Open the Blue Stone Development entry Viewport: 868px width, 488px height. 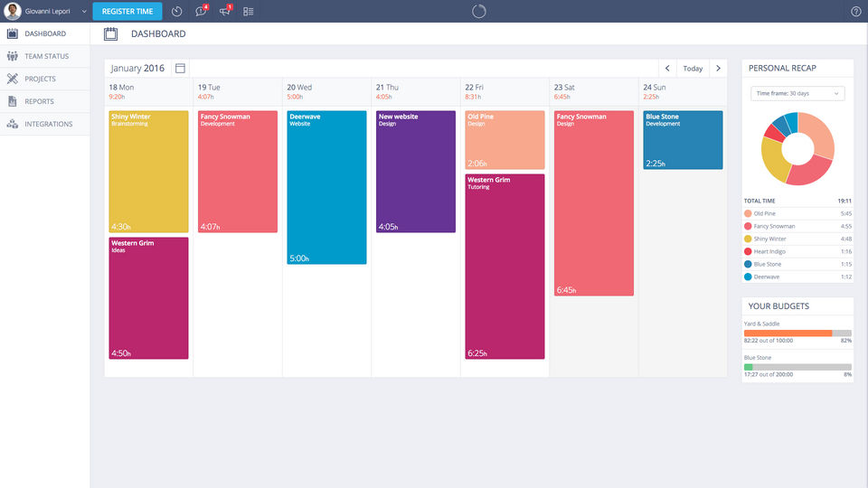click(x=684, y=140)
